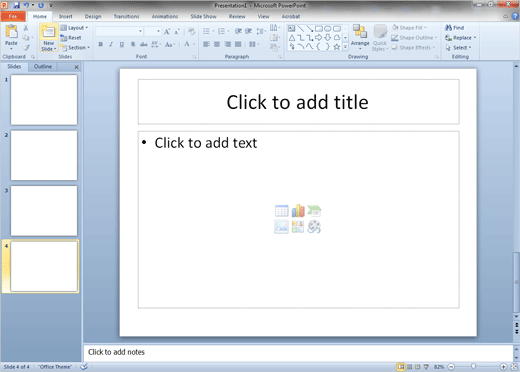Switch to the Animations tab
520x372 pixels.
(x=165, y=16)
